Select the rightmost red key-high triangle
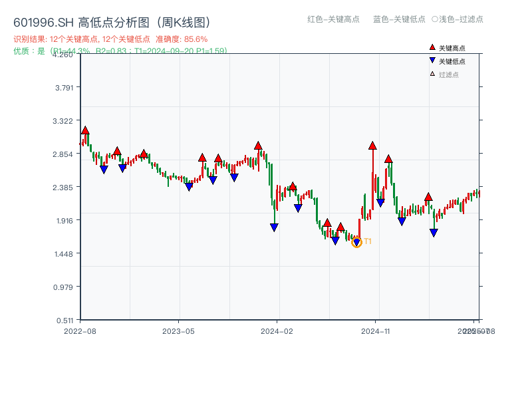Image resolution: width=532 pixels, height=399 pixels. 428,197
